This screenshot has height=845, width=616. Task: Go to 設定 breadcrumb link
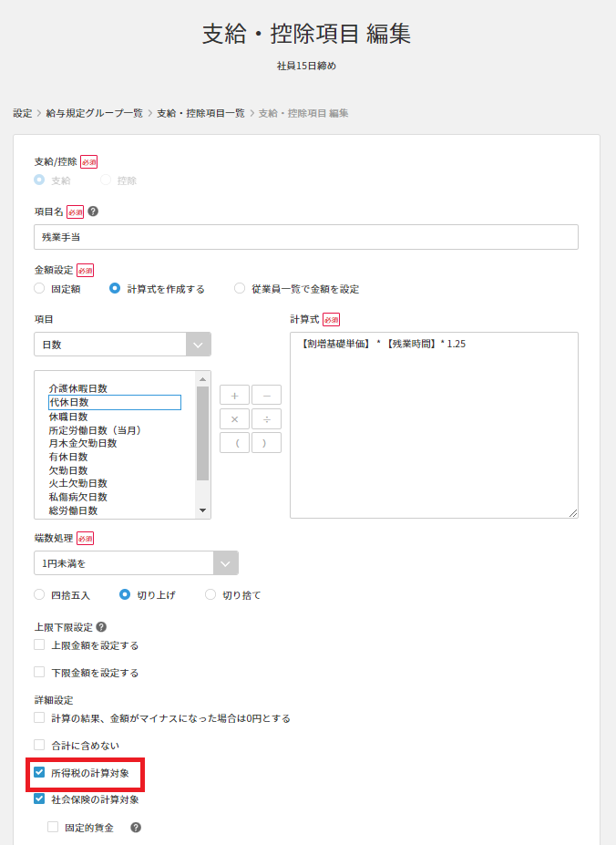[23, 113]
